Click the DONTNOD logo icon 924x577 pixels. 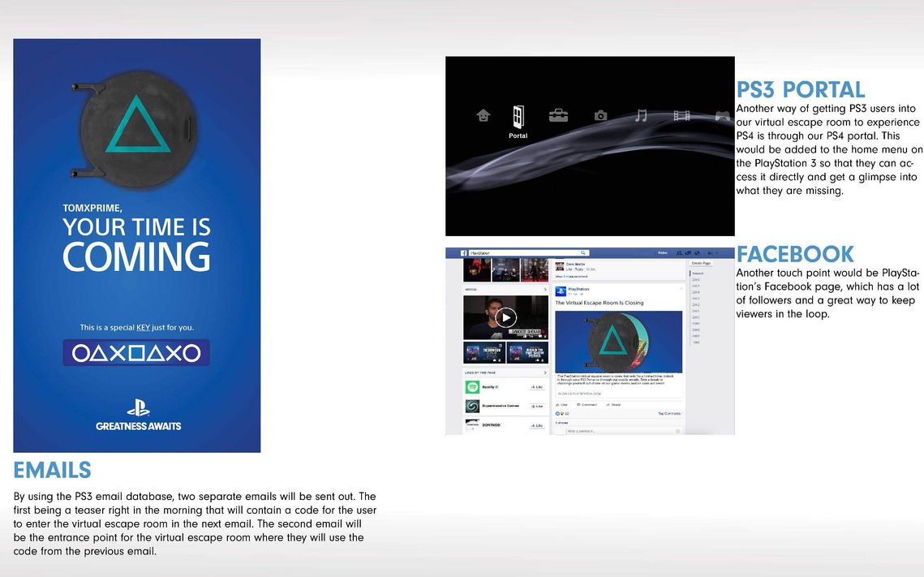tap(472, 425)
